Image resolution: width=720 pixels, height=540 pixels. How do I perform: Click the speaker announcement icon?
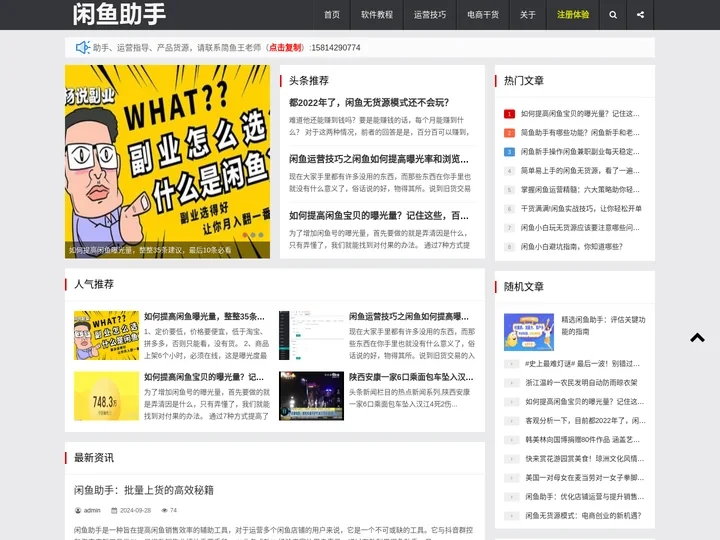point(83,47)
